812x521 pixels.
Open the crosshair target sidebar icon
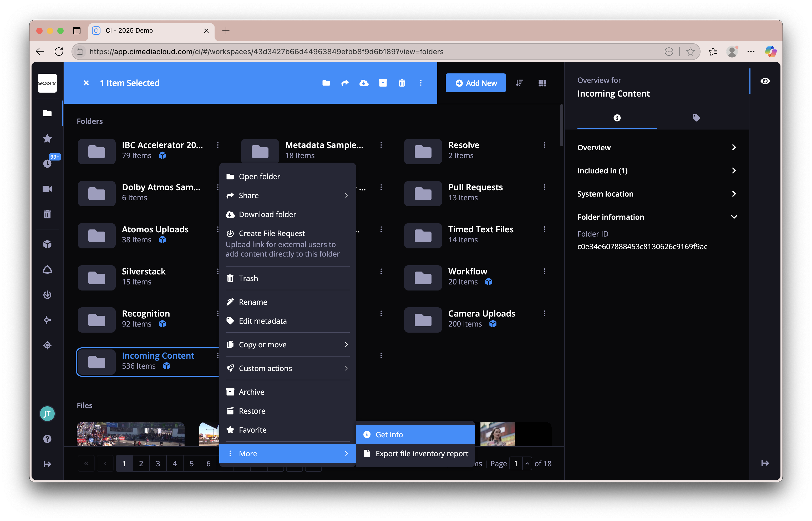coord(47,345)
